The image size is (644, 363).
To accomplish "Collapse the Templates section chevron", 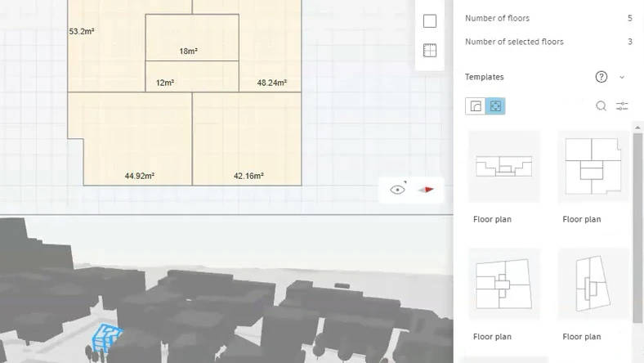I will 622,78.
